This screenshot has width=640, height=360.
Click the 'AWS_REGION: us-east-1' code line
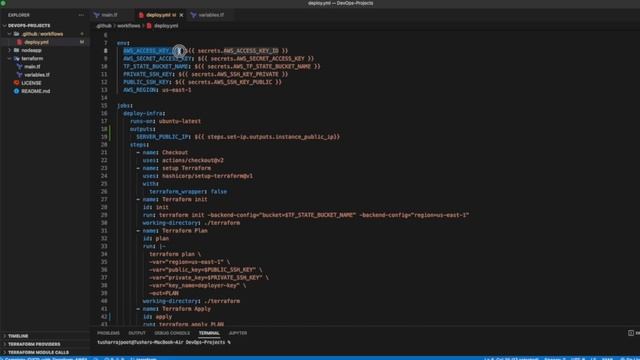(157, 90)
